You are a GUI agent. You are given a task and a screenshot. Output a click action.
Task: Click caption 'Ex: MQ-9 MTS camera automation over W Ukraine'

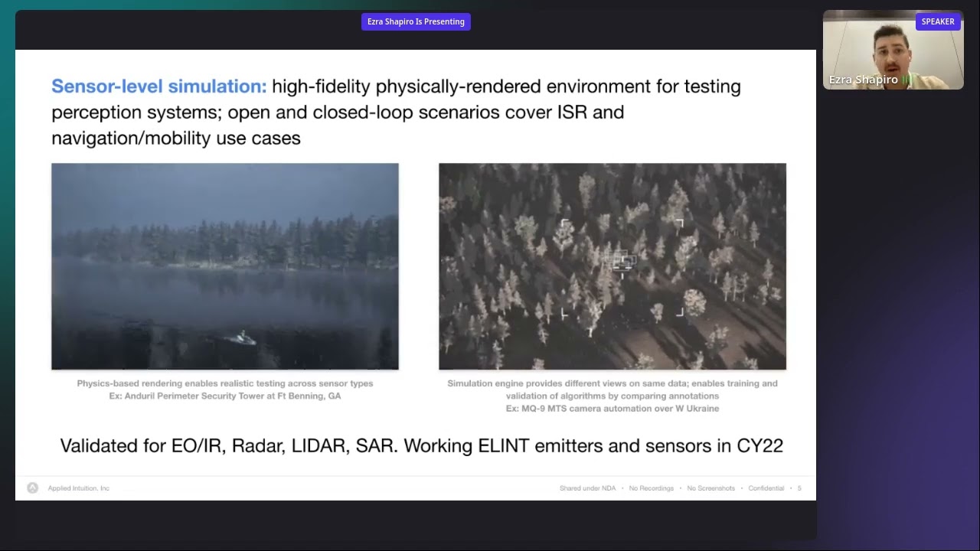[612, 409]
